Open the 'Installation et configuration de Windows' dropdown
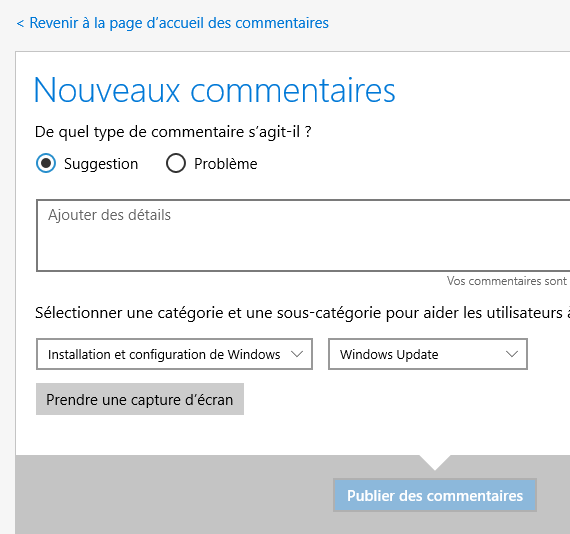The image size is (570, 534). [x=174, y=354]
